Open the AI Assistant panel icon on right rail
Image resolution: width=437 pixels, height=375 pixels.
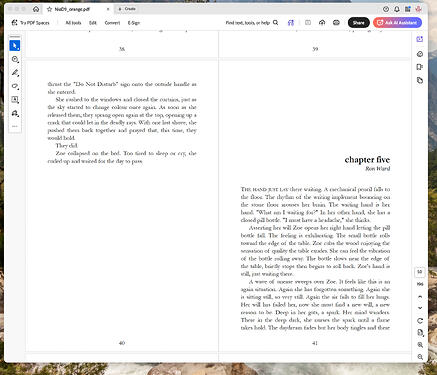[x=420, y=39]
